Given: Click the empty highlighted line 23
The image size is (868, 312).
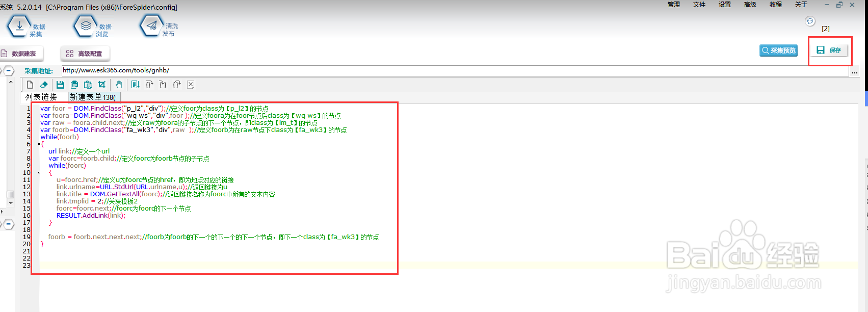Looking at the screenshot, I should (449, 265).
